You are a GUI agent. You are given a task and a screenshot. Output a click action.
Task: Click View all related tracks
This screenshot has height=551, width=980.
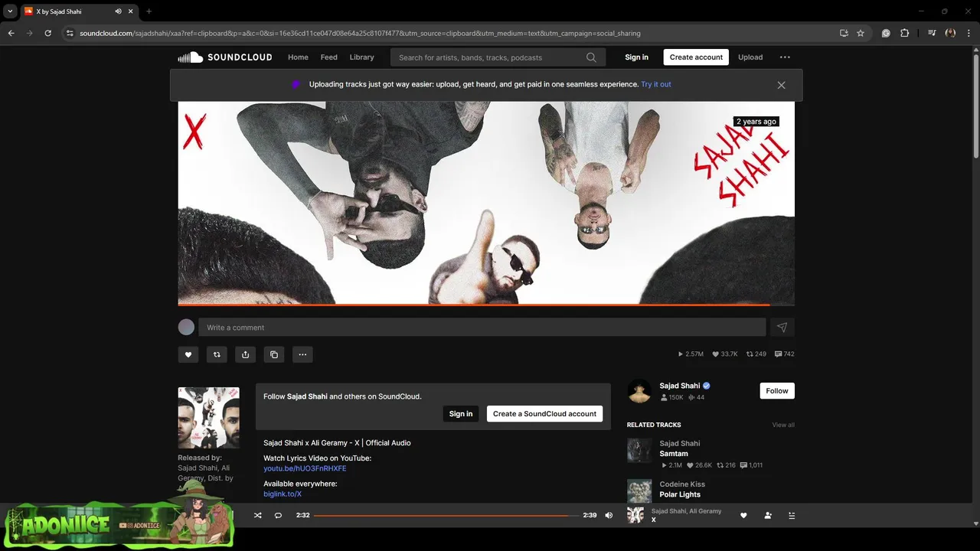pos(783,425)
